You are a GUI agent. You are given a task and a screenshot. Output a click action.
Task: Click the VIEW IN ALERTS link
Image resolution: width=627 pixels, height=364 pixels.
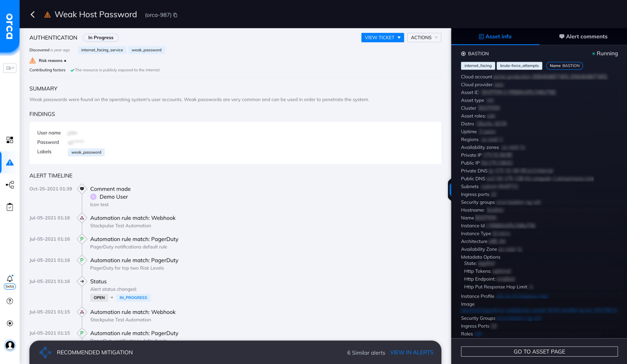click(412, 352)
